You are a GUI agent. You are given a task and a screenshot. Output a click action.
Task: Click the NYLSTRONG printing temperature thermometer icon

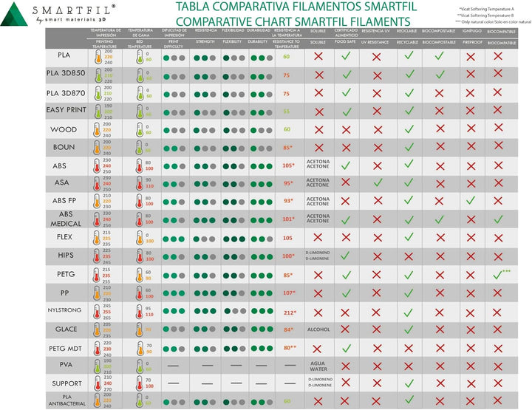click(x=97, y=312)
